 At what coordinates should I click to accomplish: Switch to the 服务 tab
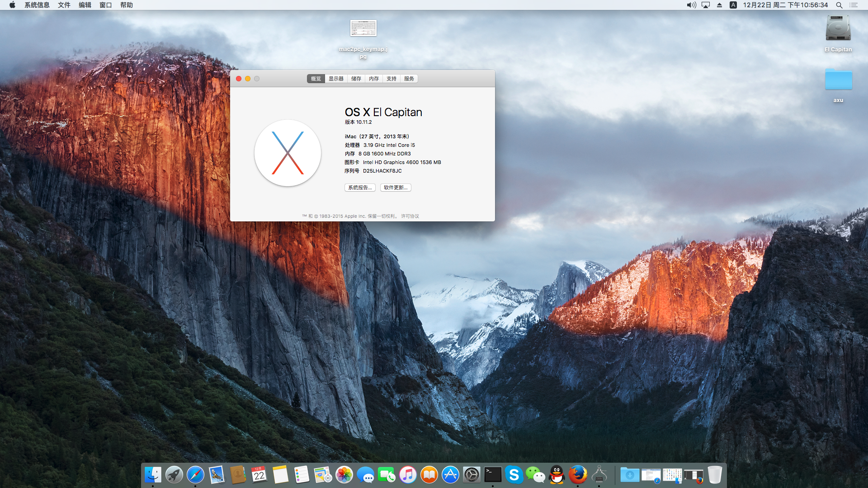pyautogui.click(x=409, y=79)
